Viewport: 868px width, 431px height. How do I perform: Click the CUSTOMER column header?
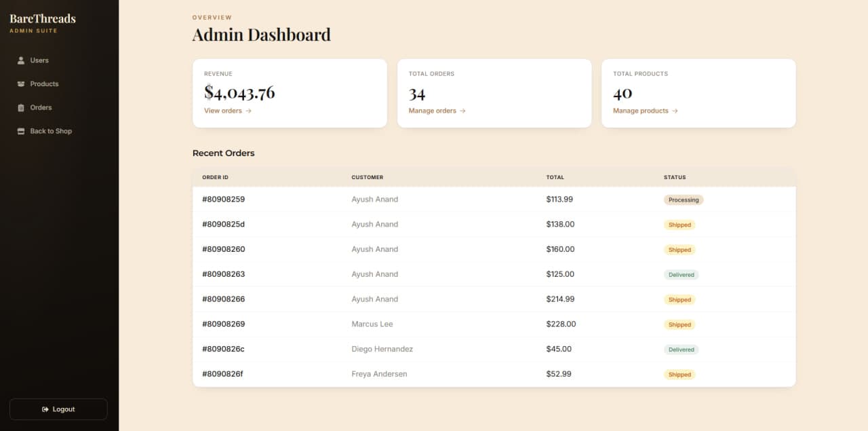pos(368,177)
